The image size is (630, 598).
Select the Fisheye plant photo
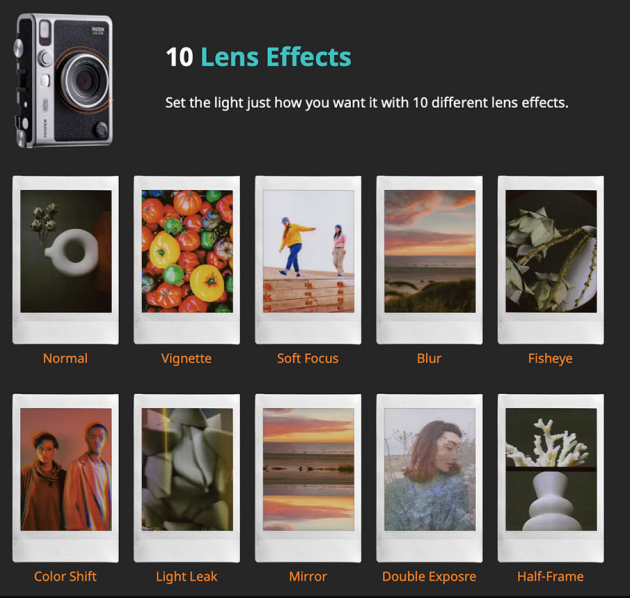point(550,251)
